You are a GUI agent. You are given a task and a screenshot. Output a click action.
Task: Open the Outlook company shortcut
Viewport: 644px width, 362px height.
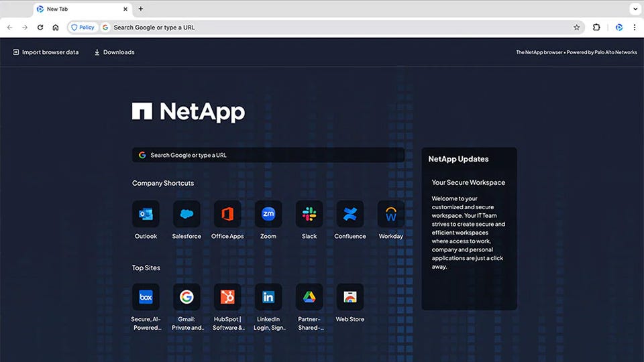(x=146, y=214)
